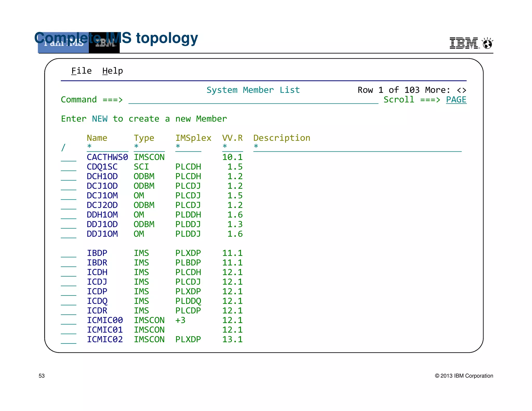Viewport: 532px width, 411px height.
Task: Select member IBDP
Action: pos(97,253)
